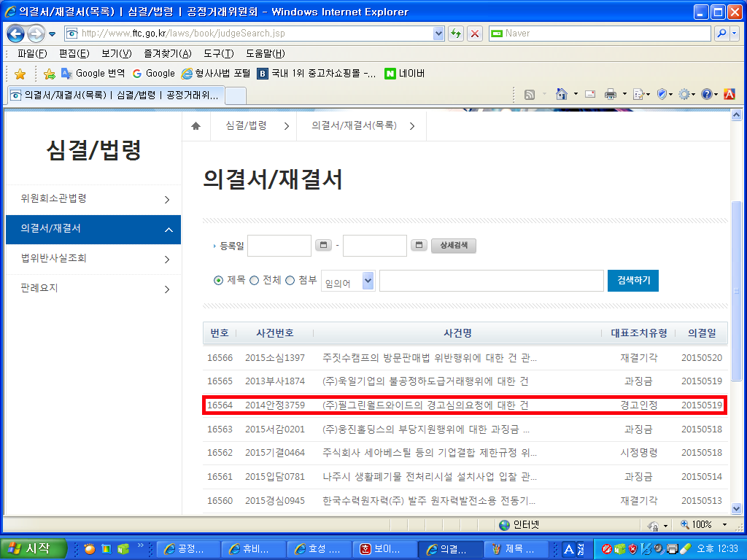Click the IE stop loading icon

click(475, 34)
